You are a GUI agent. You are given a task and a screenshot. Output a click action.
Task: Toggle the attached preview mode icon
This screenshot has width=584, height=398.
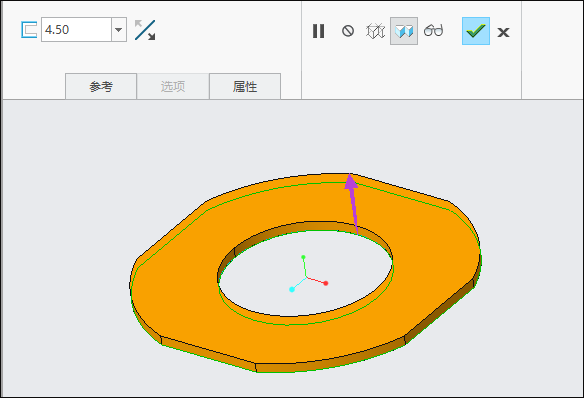pos(404,31)
